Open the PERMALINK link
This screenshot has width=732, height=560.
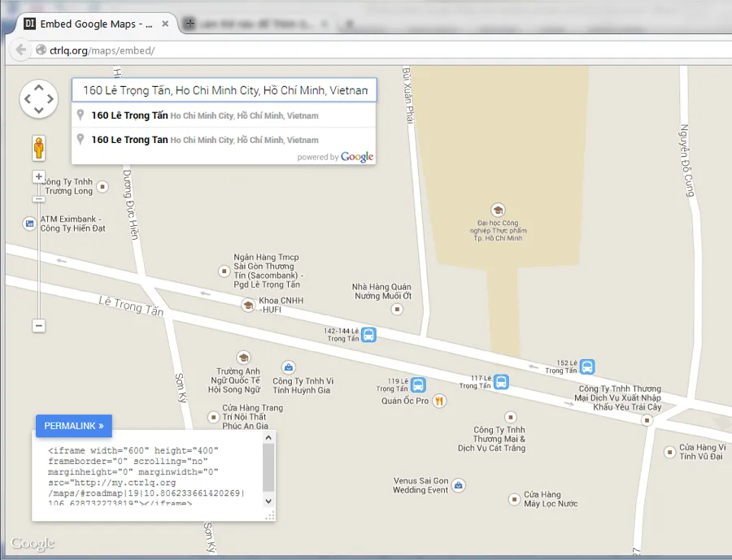pos(73,425)
